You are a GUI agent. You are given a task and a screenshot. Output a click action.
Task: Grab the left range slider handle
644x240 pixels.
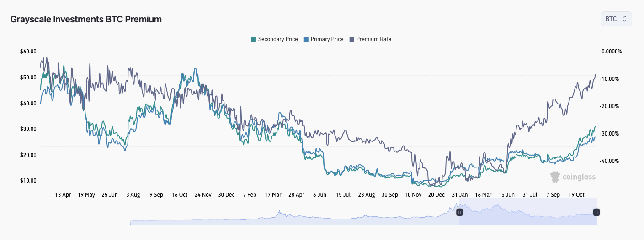[459, 212]
